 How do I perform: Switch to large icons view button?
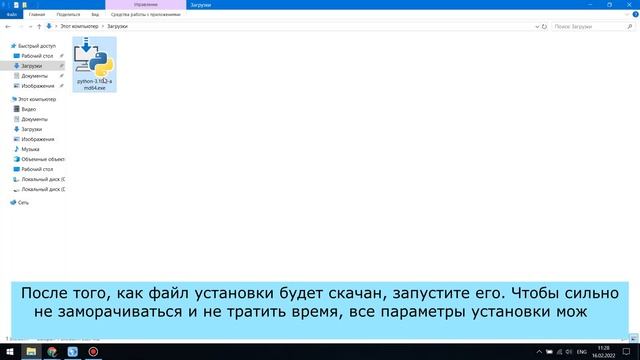pos(633,339)
